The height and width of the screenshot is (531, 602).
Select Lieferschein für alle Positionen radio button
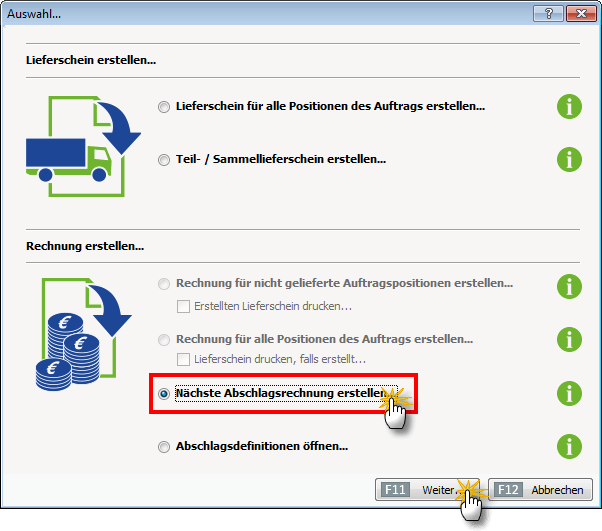164,107
